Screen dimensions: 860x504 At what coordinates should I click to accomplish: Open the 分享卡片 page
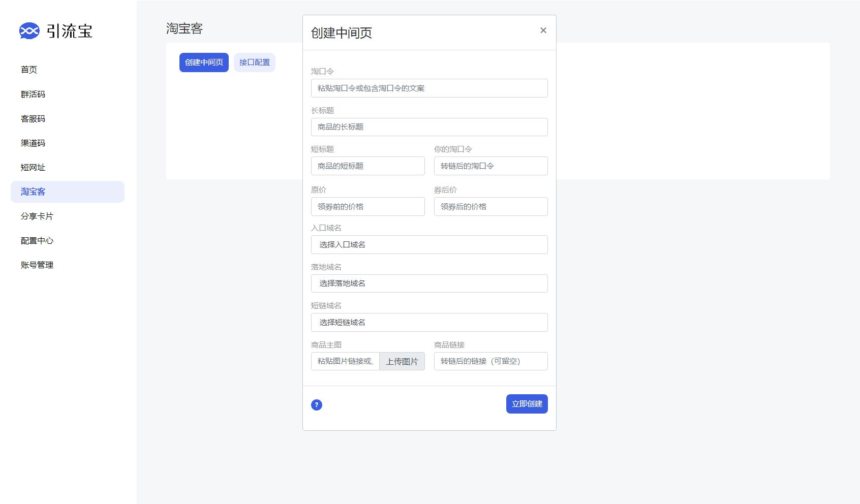[x=36, y=216]
